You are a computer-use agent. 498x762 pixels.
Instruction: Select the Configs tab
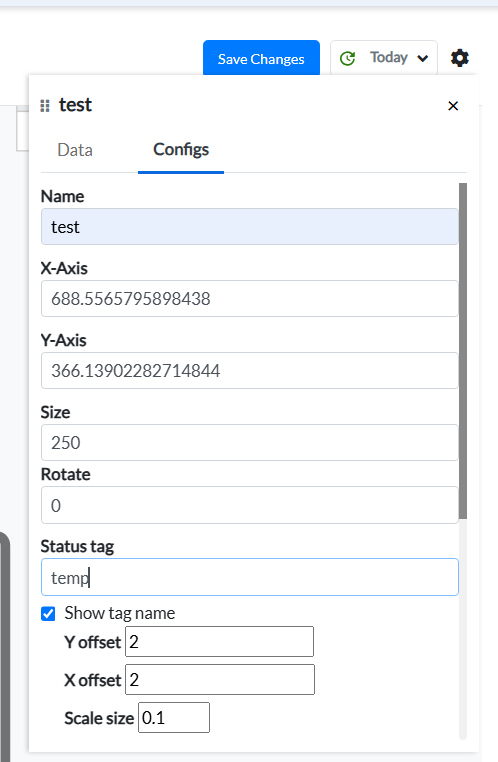tap(181, 150)
